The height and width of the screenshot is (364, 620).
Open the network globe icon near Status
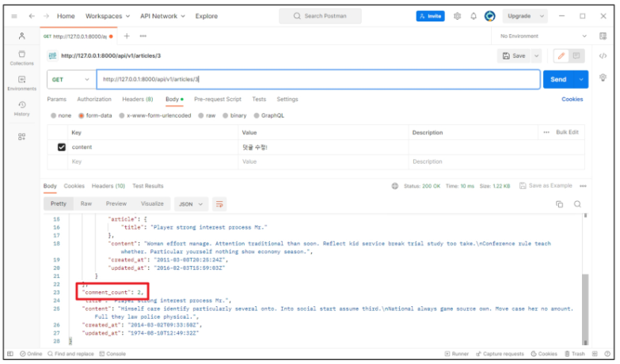[394, 186]
